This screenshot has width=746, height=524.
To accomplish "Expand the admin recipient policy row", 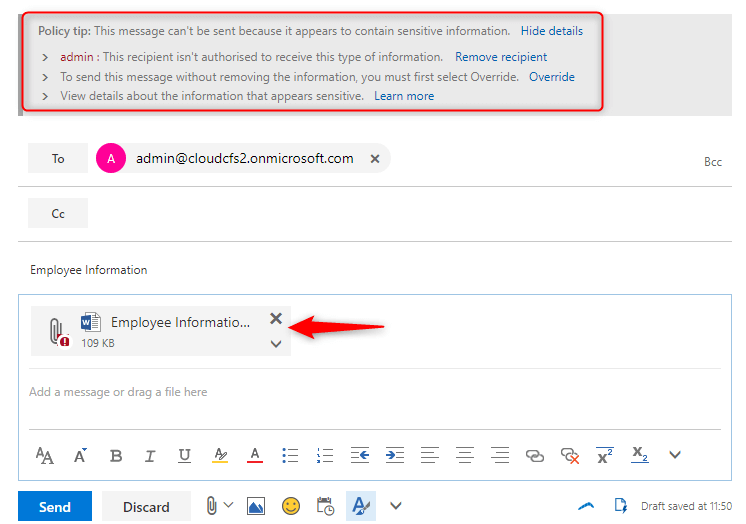I will pyautogui.click(x=45, y=58).
